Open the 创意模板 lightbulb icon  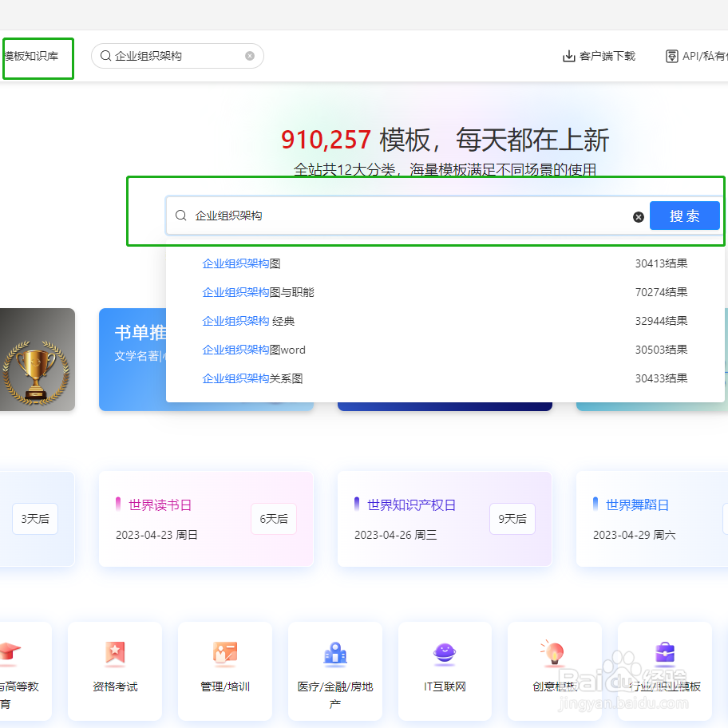552,652
